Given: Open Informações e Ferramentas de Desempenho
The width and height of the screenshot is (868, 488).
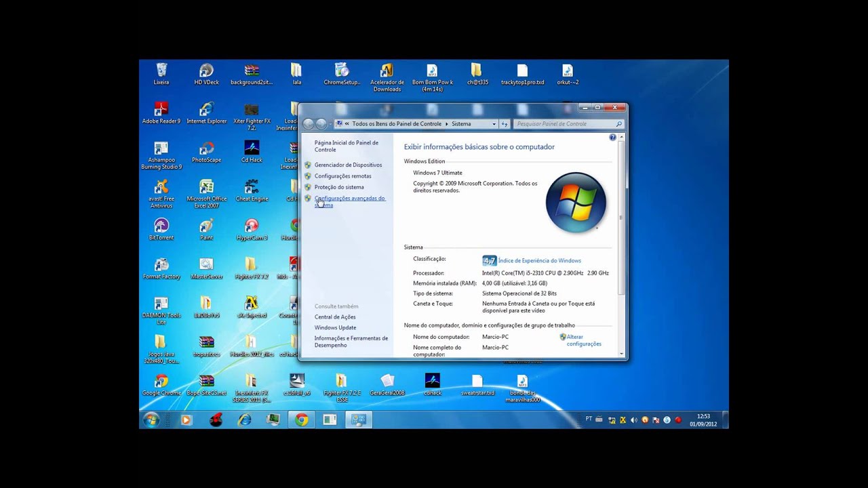Looking at the screenshot, I should [351, 342].
